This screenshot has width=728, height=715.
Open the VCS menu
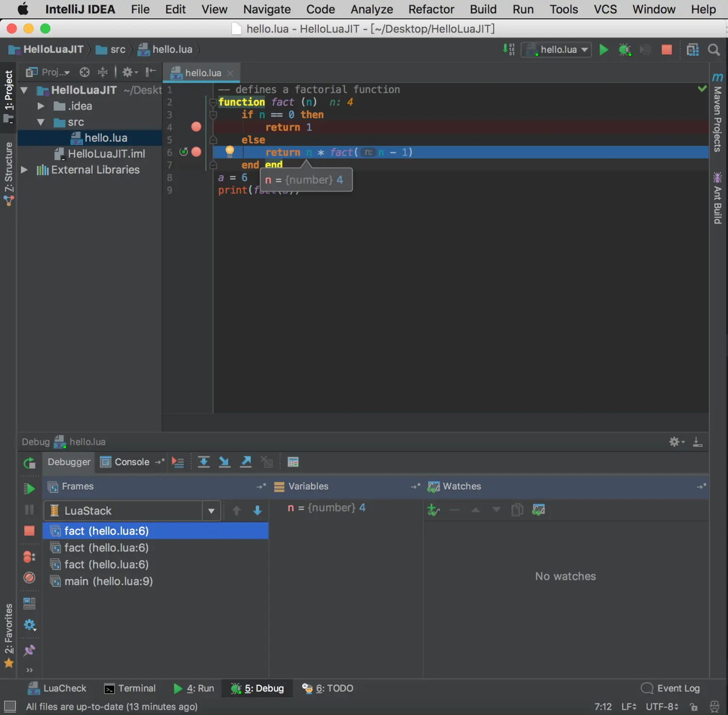coord(605,9)
